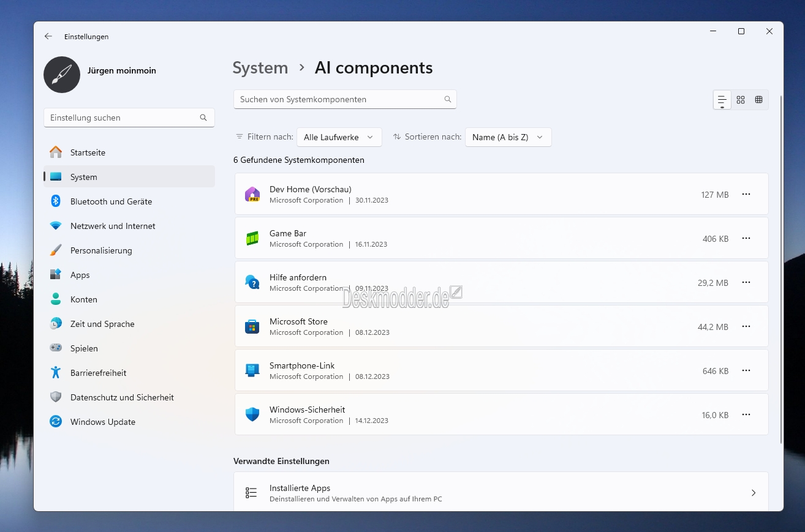Open Datenschutz und Sicherheit page
Image resolution: width=805 pixels, height=532 pixels.
coord(129,397)
